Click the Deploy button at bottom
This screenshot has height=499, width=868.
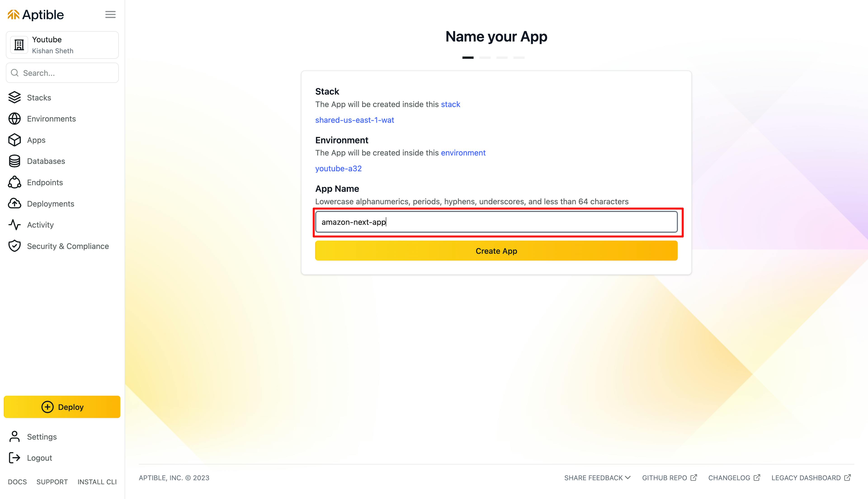(x=62, y=407)
